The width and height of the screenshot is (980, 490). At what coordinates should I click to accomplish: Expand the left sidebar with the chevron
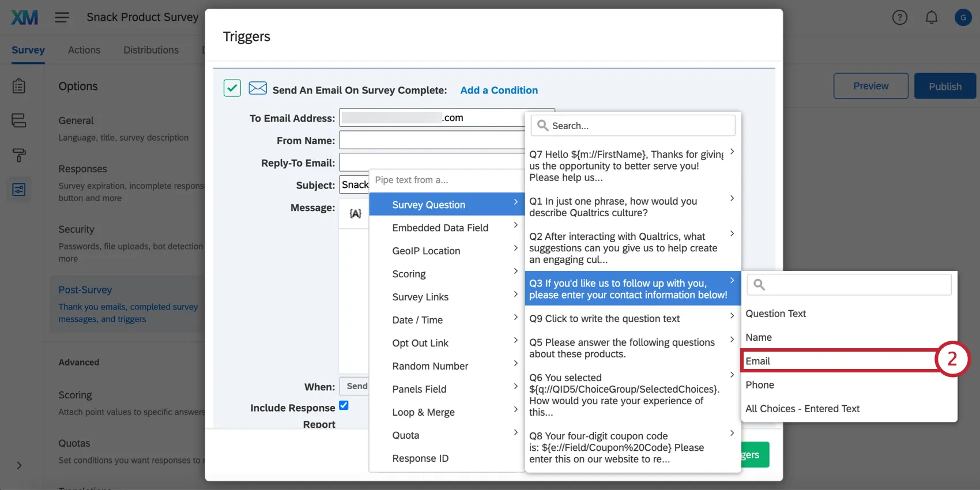tap(19, 465)
